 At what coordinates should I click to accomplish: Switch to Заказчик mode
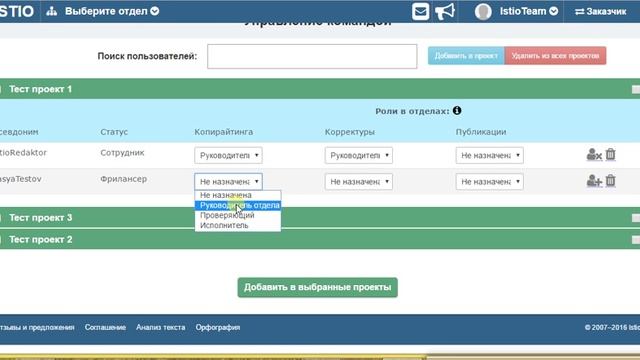[x=600, y=11]
